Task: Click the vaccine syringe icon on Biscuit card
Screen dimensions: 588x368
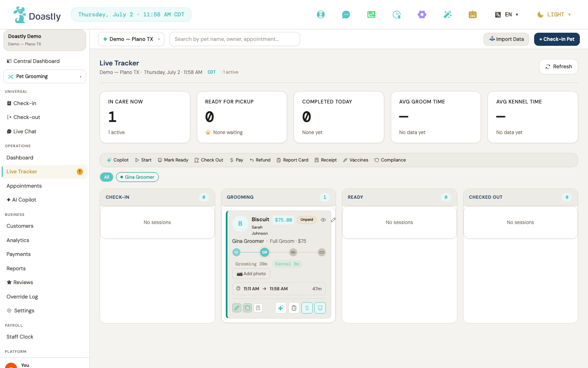Action: [x=237, y=308]
